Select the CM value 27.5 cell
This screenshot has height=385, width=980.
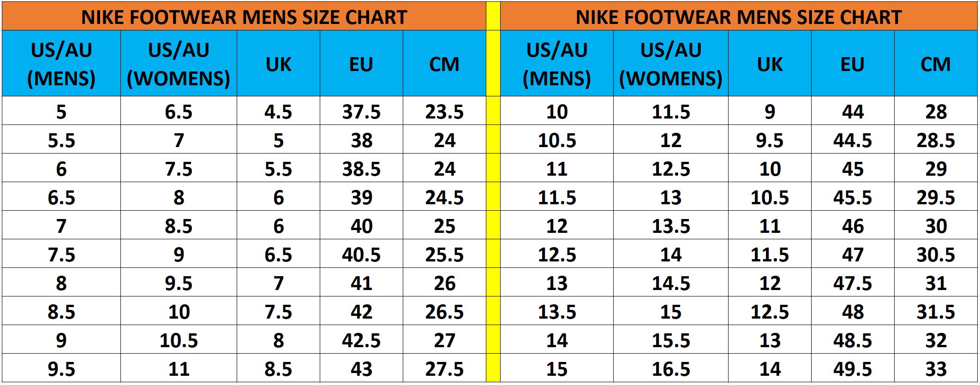tap(444, 368)
